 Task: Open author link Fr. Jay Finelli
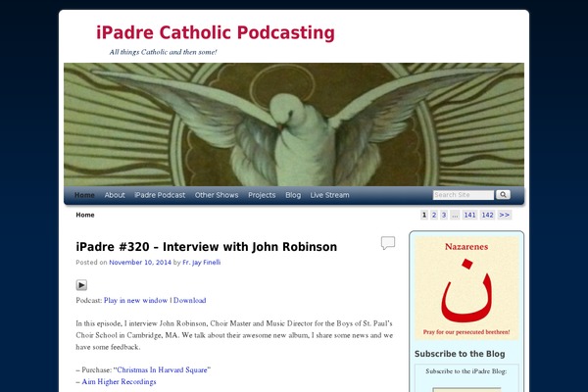coord(201,263)
